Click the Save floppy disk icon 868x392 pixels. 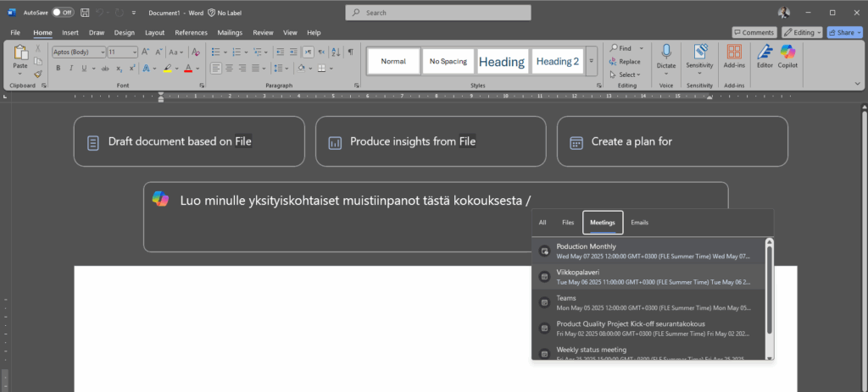click(85, 12)
